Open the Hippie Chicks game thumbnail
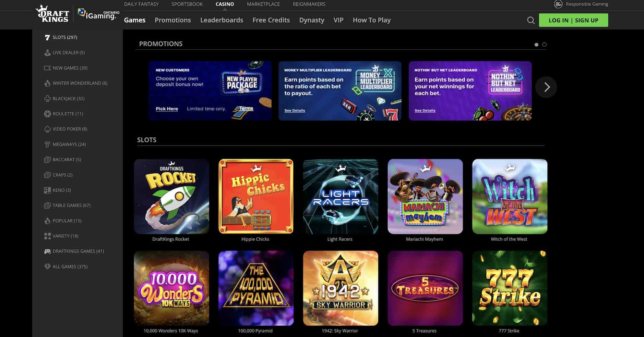The image size is (644, 337). [x=256, y=197]
